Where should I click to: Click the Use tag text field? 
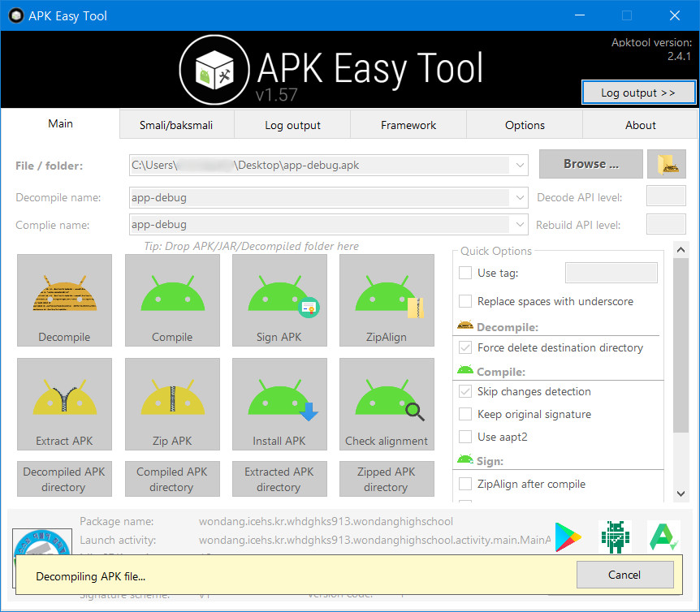click(x=611, y=273)
